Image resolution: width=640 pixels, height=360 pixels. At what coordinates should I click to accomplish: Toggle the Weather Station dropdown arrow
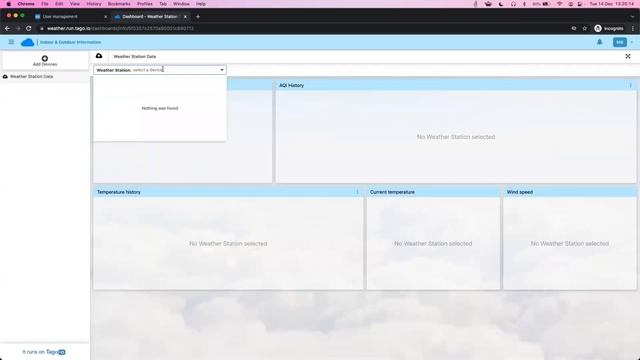point(222,70)
